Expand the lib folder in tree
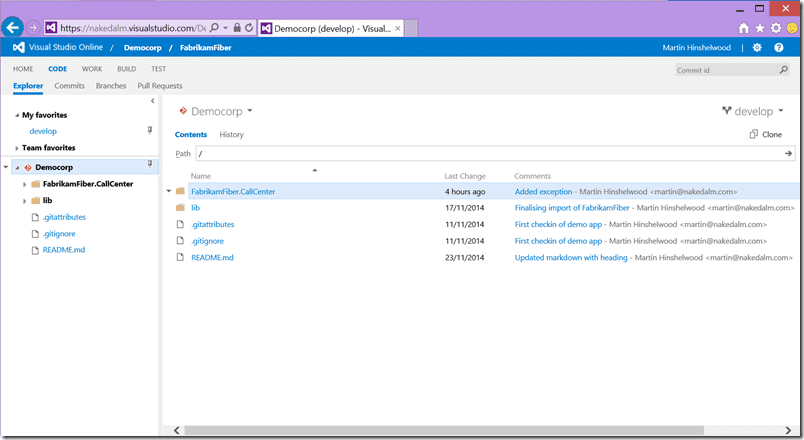 coord(24,201)
